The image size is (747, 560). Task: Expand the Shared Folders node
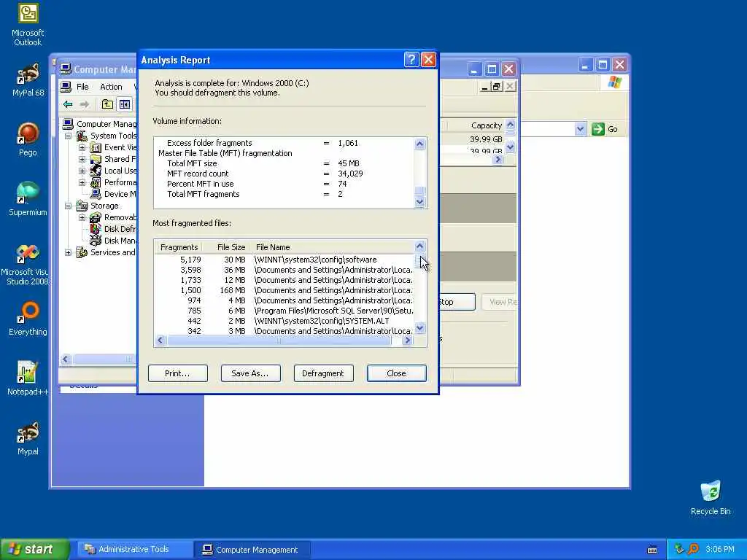coord(82,159)
